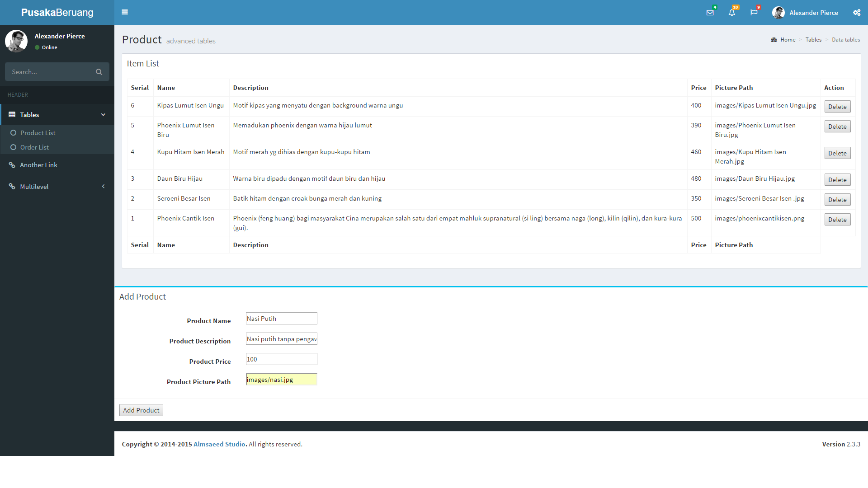Click the Online status indicator
This screenshot has width=868, height=488.
46,47
